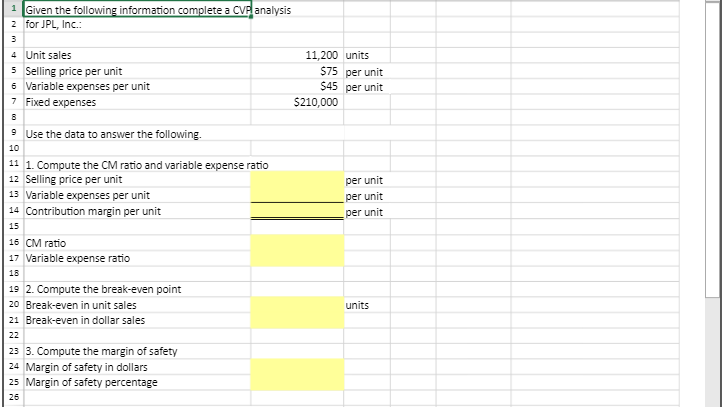Select yellow Margin of safety in dollars cell
The height and width of the screenshot is (407, 723).
click(297, 367)
